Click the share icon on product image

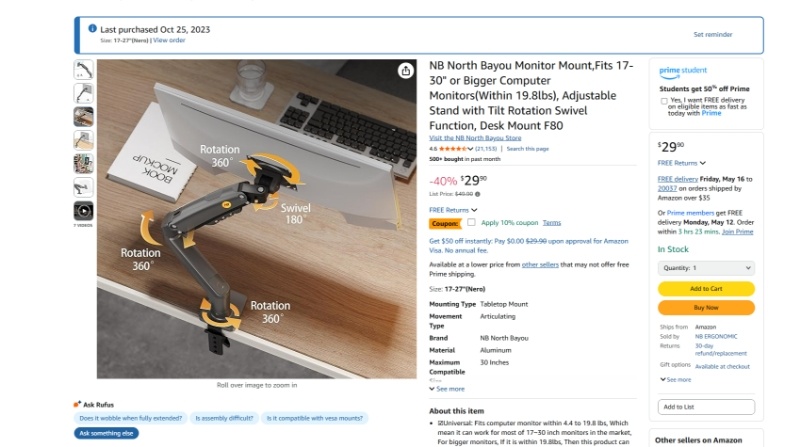pos(406,71)
